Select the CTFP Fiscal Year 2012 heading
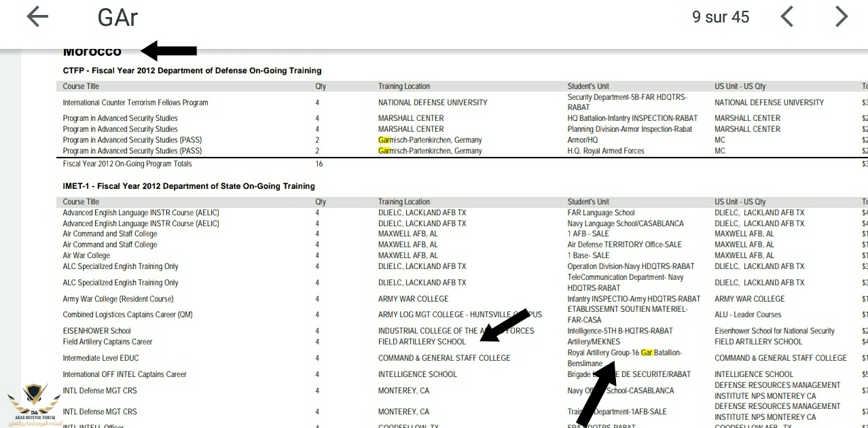 click(192, 71)
